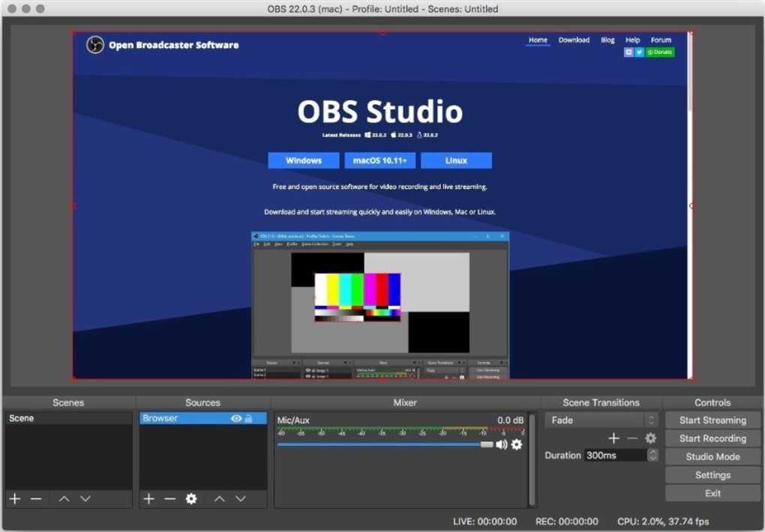Click the REC: 00:00:00 status

pyautogui.click(x=566, y=522)
